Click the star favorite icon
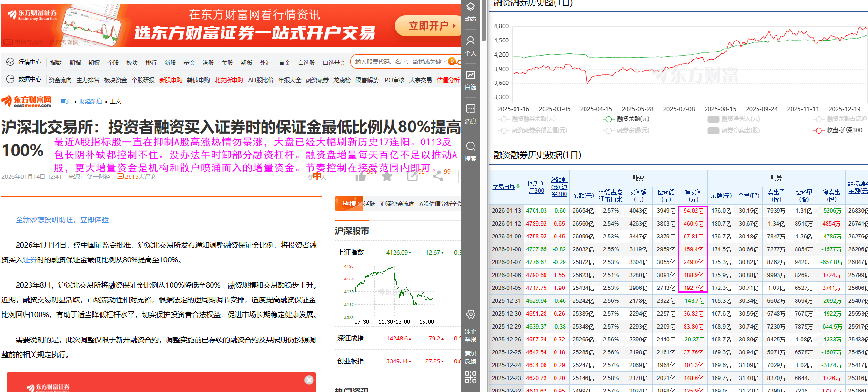 pyautogui.click(x=387, y=176)
